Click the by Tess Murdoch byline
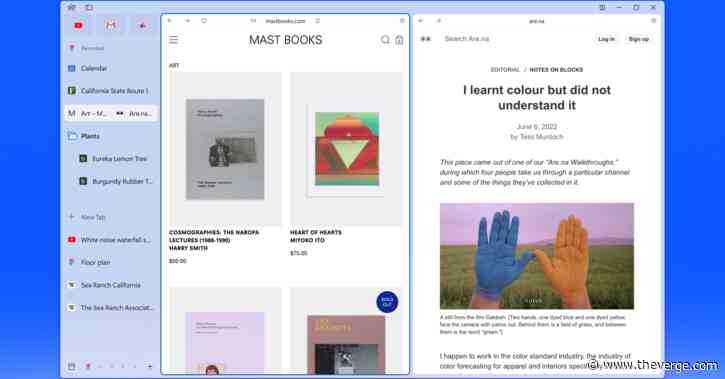 pos(537,137)
